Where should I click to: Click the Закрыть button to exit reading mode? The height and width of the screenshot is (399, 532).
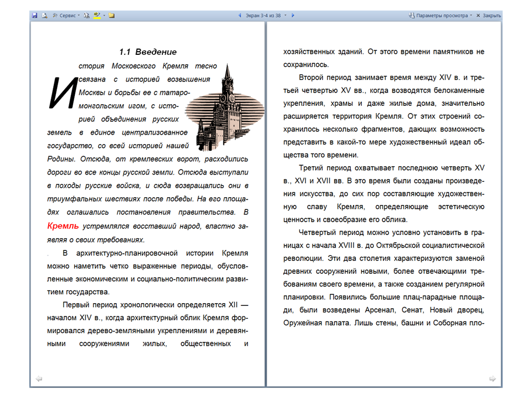click(488, 16)
